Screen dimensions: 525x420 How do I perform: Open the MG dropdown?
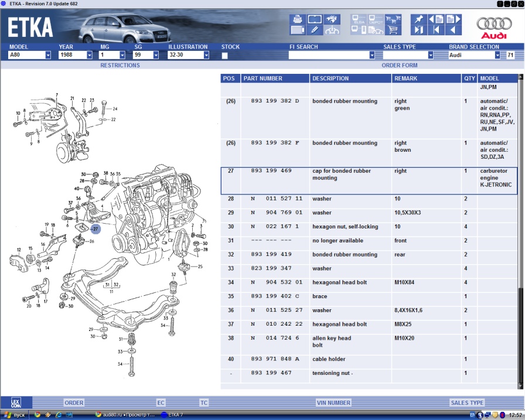click(122, 55)
